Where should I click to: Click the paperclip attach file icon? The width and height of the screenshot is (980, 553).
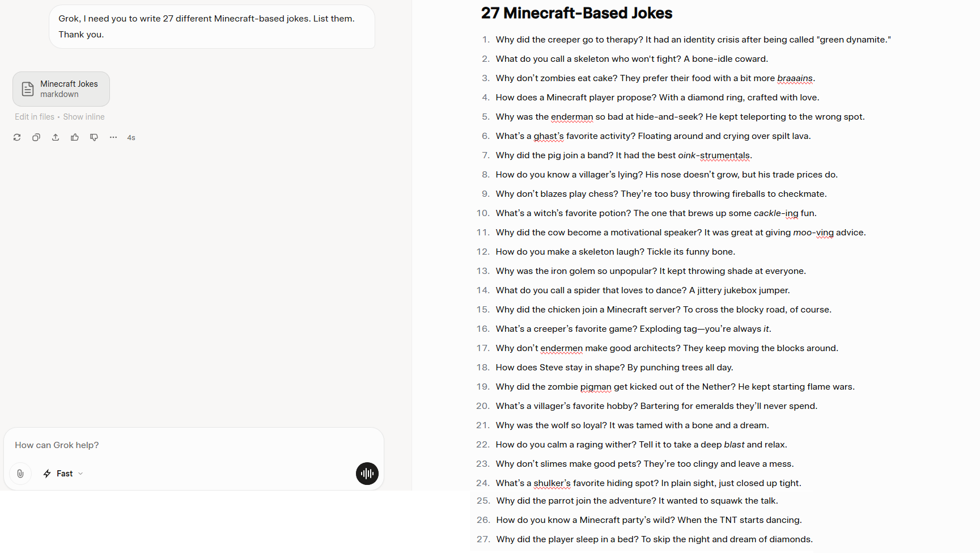20,474
